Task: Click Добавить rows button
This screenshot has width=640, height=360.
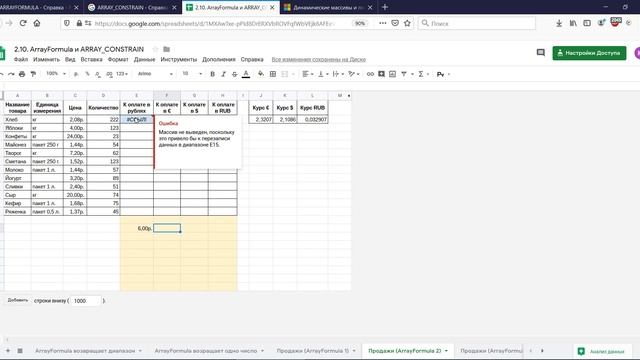Action: click(18, 300)
